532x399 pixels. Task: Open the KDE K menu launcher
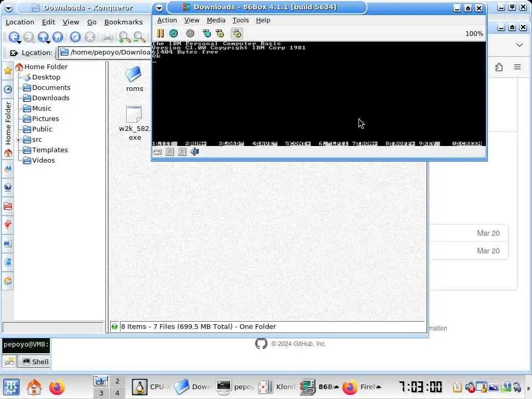click(11, 387)
